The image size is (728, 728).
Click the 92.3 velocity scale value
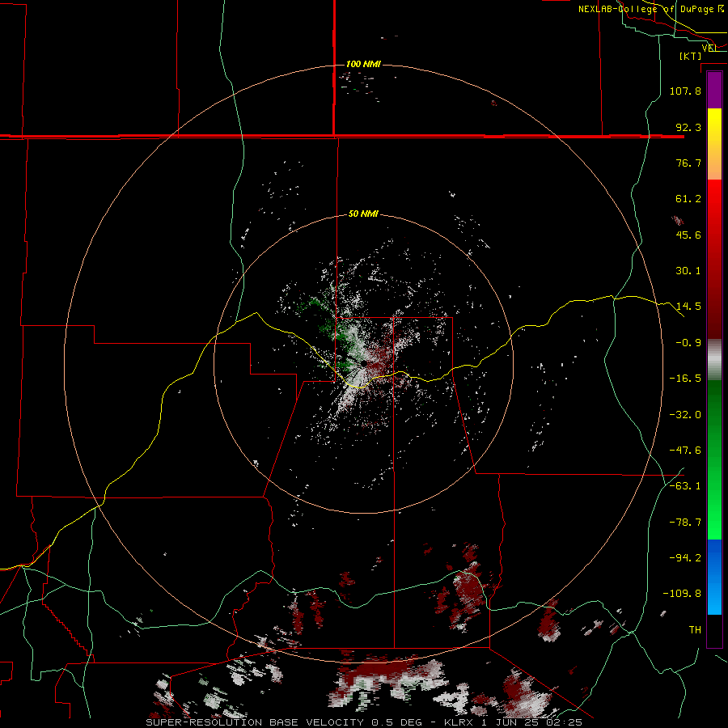(x=688, y=127)
